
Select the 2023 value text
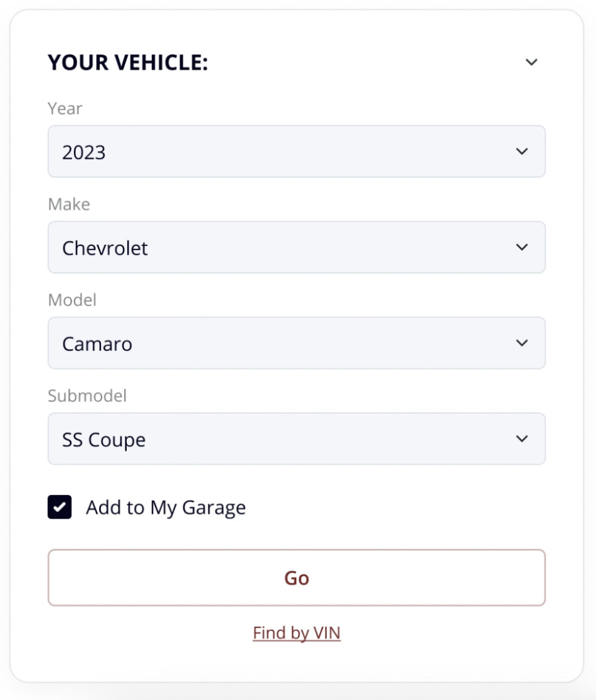(x=84, y=152)
